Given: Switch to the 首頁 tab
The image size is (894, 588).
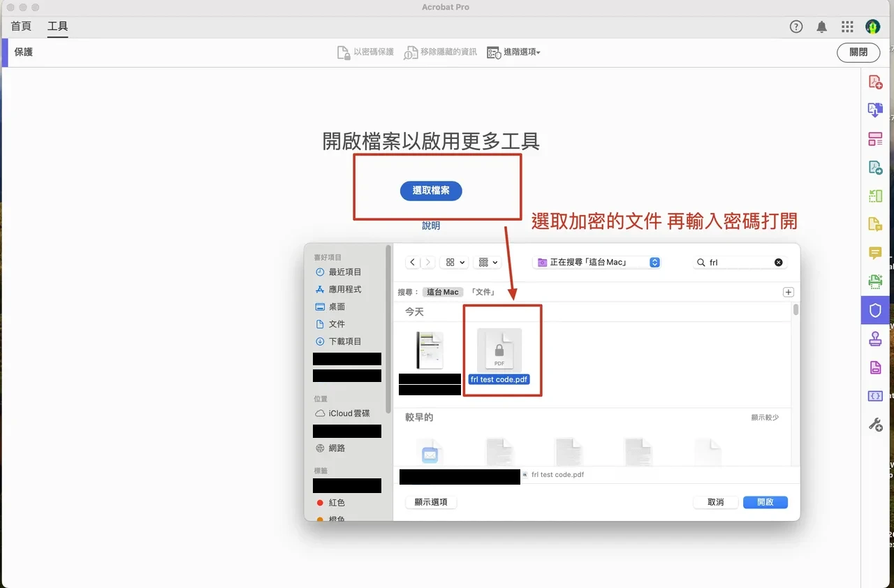Looking at the screenshot, I should pyautogui.click(x=21, y=27).
